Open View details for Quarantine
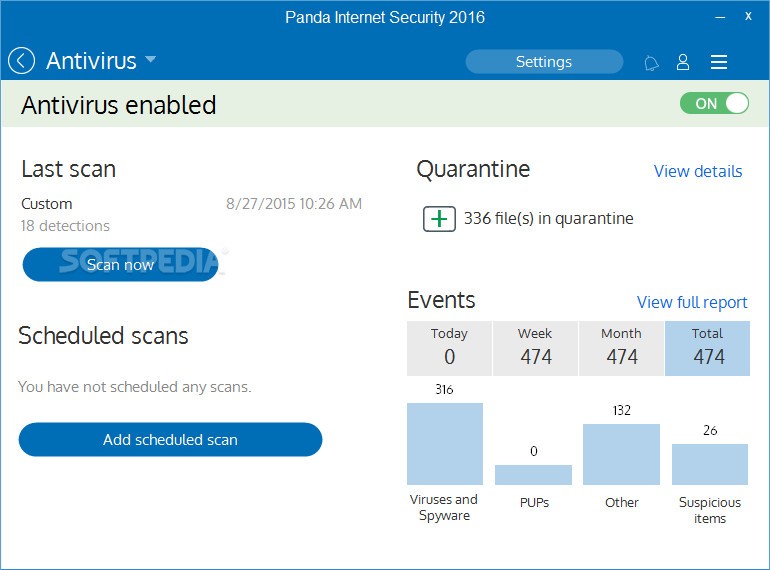 [x=697, y=171]
